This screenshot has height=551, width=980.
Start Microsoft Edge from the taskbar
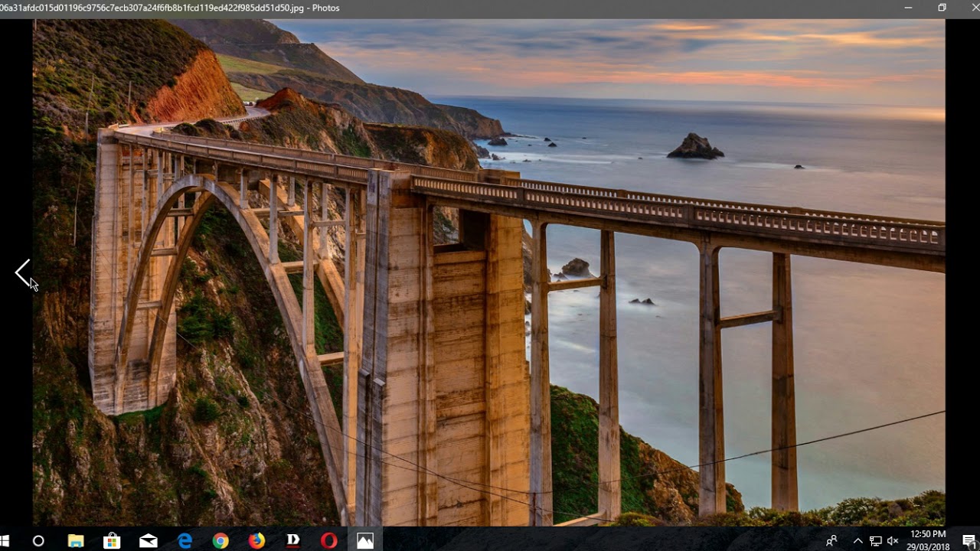[185, 540]
